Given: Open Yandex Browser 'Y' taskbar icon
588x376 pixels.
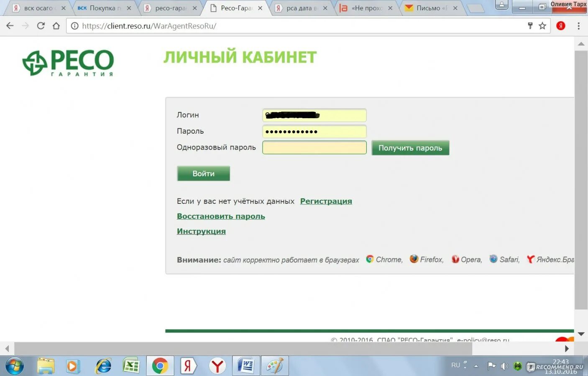Looking at the screenshot, I should [217, 366].
